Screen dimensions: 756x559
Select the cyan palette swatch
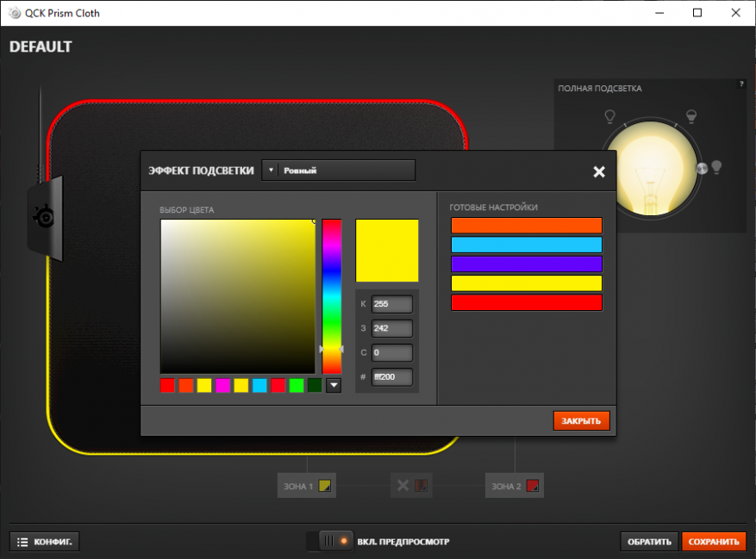click(259, 386)
